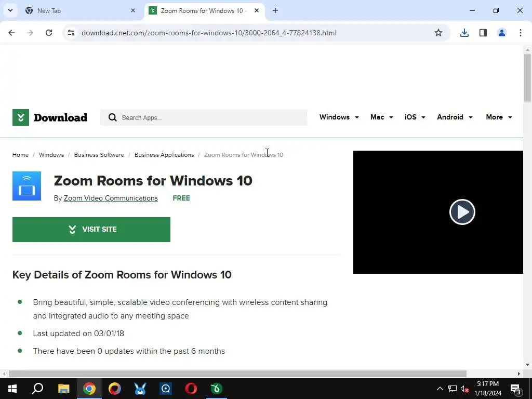Go to Home breadcrumb
This screenshot has width=532, height=399.
[20, 155]
